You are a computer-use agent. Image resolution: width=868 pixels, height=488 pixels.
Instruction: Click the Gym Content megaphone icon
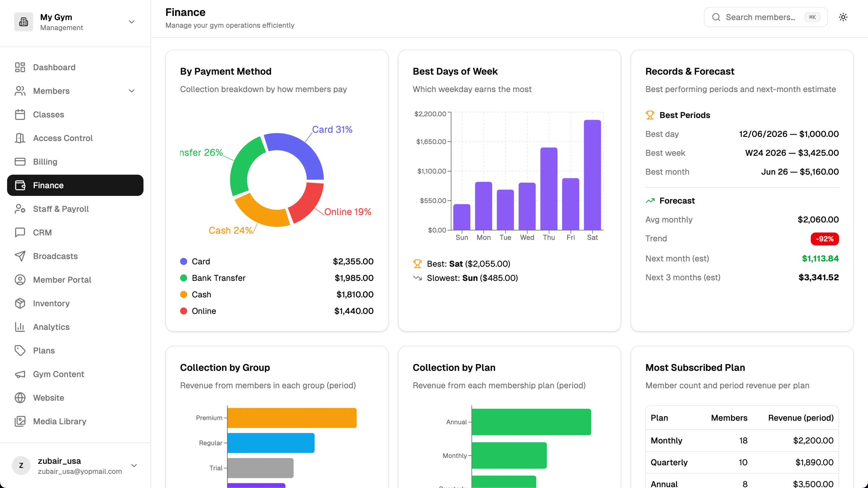click(x=20, y=374)
